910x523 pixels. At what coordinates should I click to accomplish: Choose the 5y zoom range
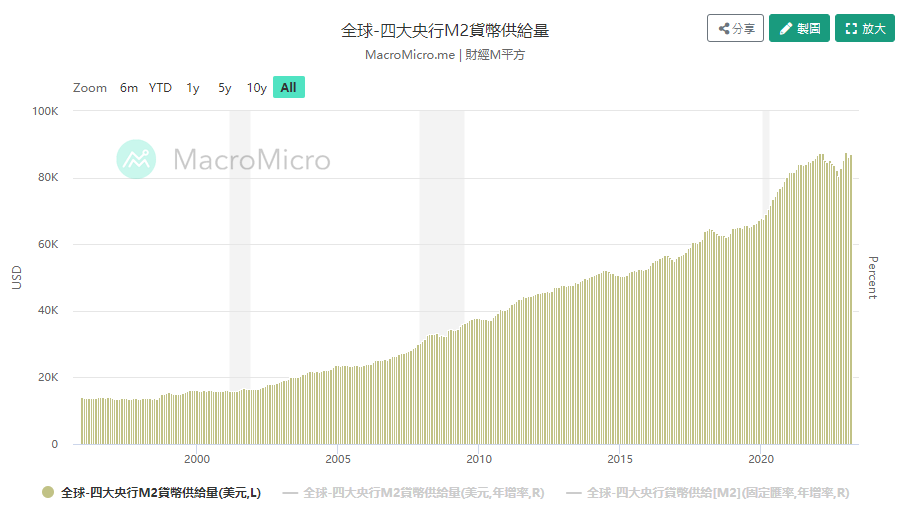pos(224,88)
